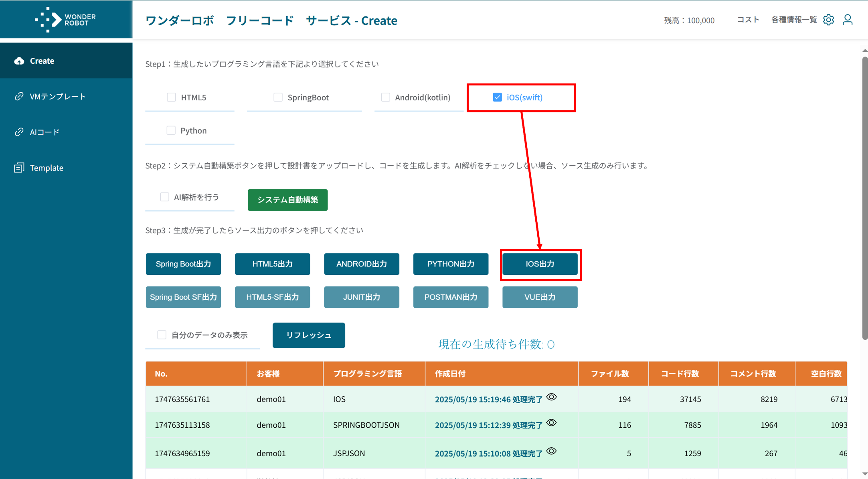Click the 残高：100,000 balance text
The height and width of the screenshot is (479, 868).
point(689,20)
